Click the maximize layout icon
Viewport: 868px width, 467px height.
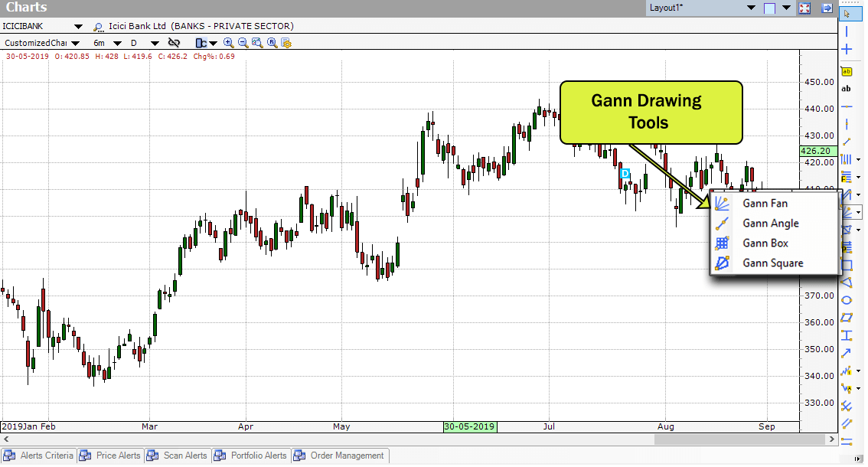click(804, 8)
